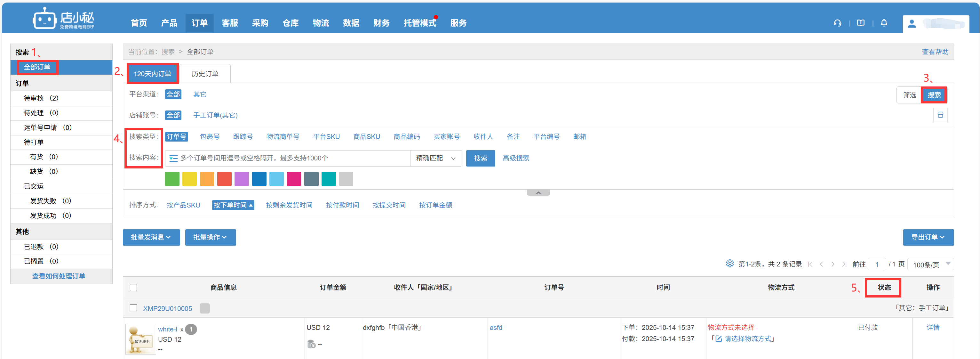Click the edit icon for 请选择物流方式
The height and width of the screenshot is (359, 980).
tap(718, 339)
